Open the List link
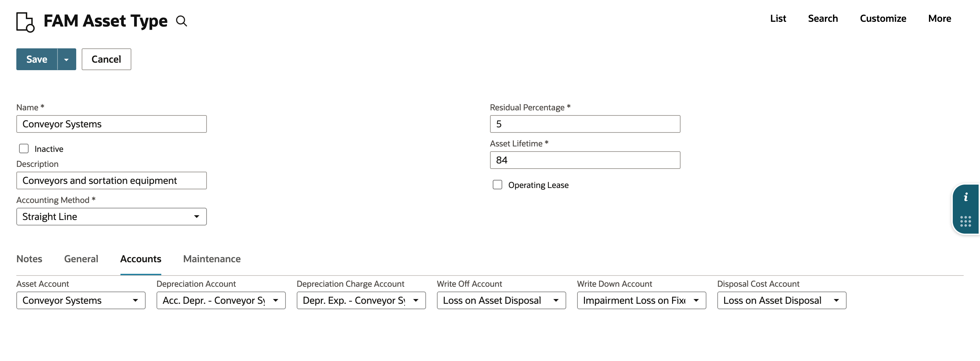The height and width of the screenshot is (361, 980). pos(778,18)
